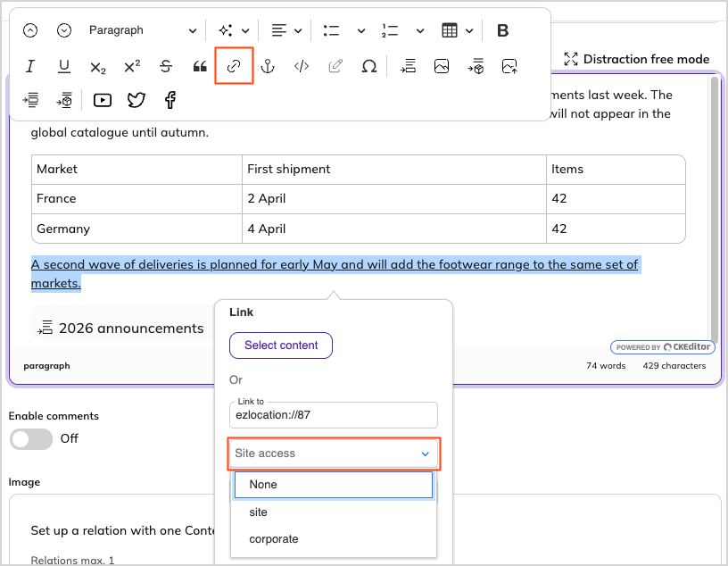Toggle bold formatting

pyautogui.click(x=503, y=30)
